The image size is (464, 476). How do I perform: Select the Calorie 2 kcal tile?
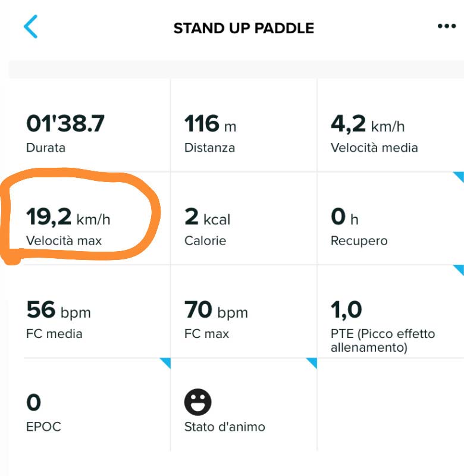click(x=244, y=218)
